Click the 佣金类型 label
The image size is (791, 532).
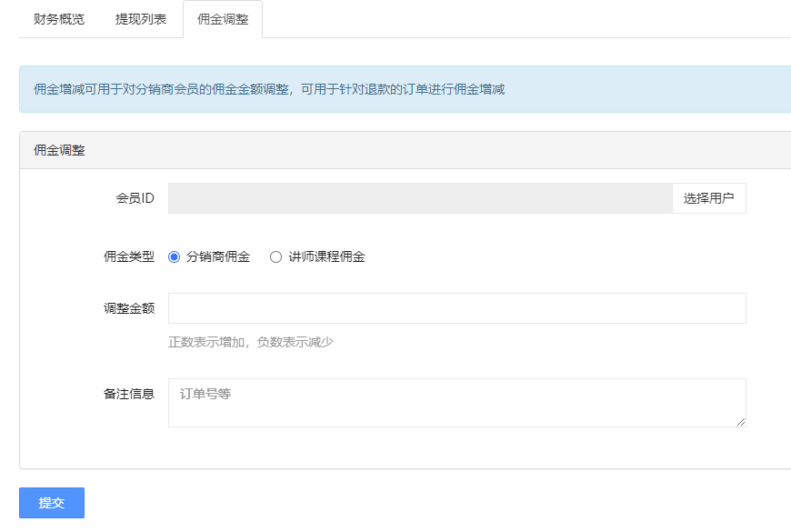click(x=129, y=257)
